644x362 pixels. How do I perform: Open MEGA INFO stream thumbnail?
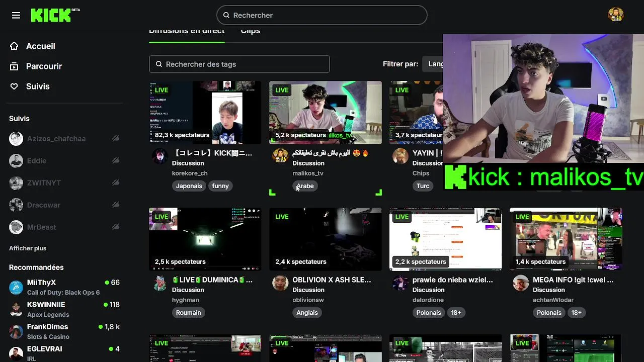[566, 239]
